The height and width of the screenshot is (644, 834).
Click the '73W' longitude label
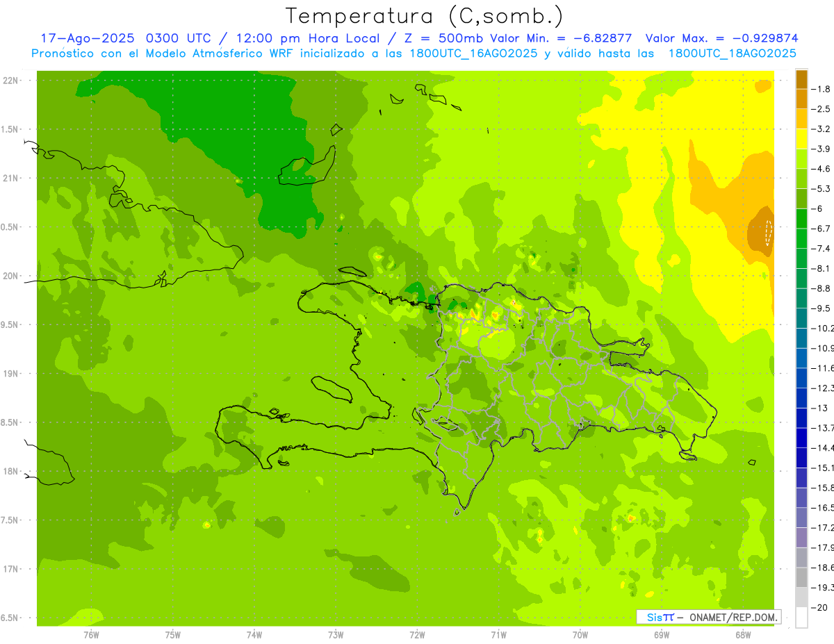tap(336, 635)
